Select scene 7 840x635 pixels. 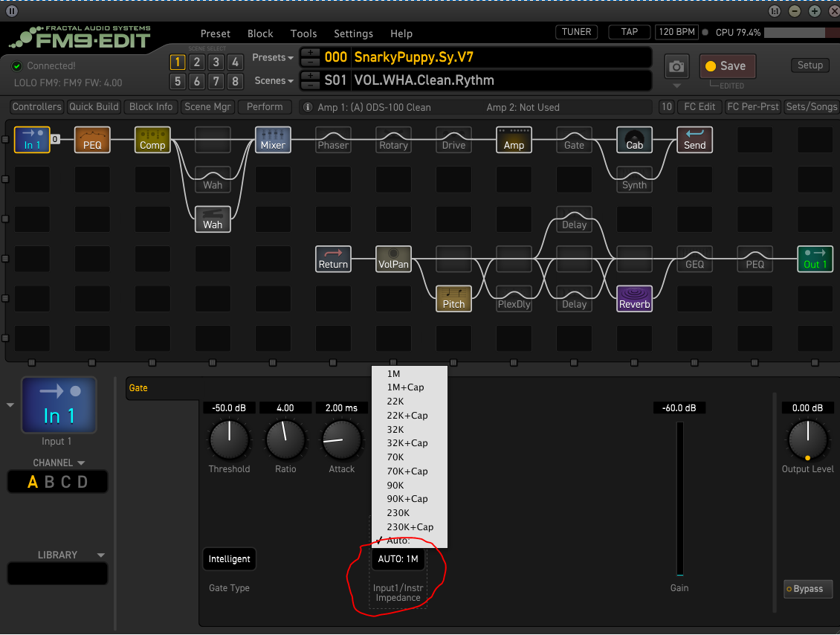[x=216, y=82]
